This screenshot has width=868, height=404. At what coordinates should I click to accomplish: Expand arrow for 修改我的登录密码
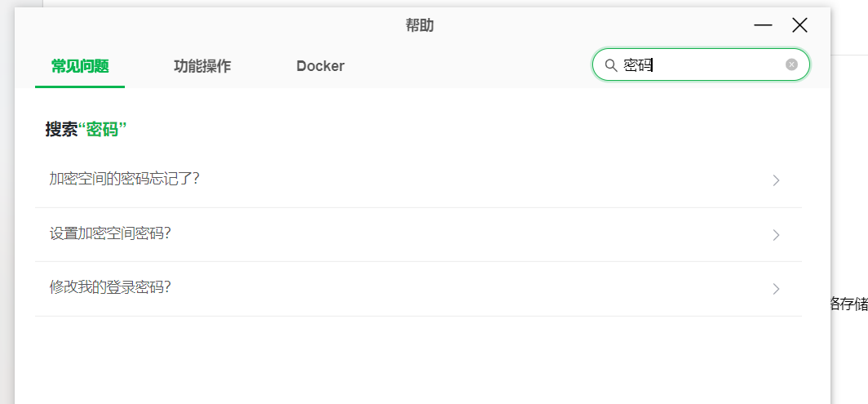pos(776,289)
